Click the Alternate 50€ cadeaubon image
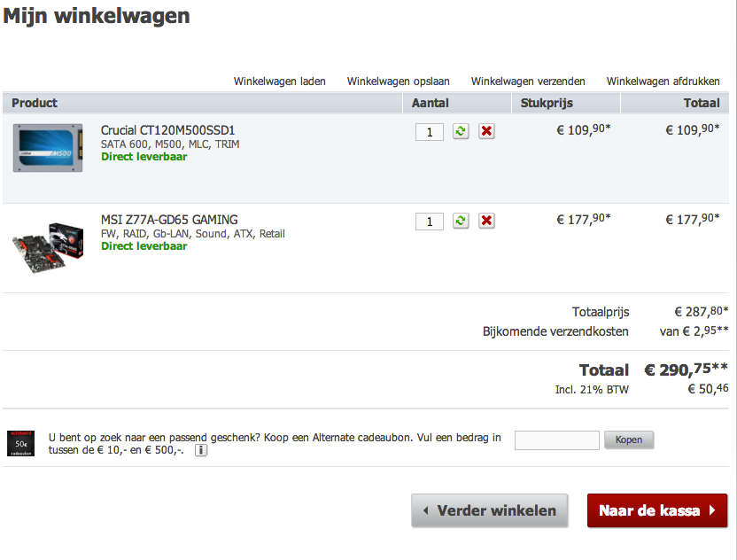737x560 pixels. [x=20, y=443]
